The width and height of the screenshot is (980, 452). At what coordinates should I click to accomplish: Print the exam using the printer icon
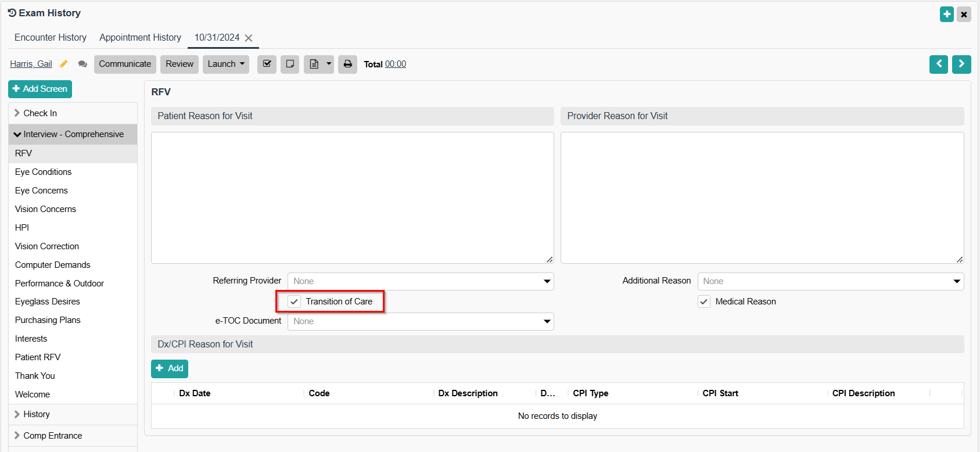(347, 64)
